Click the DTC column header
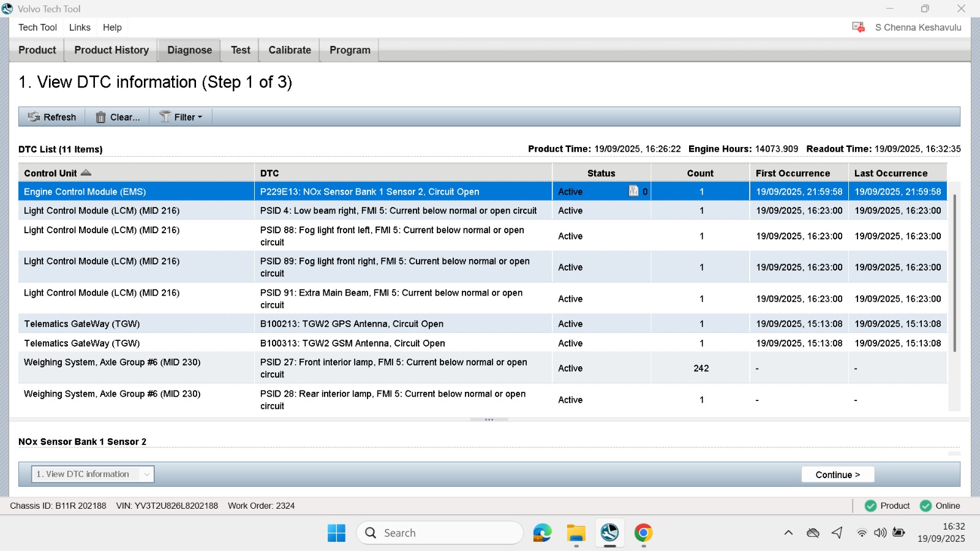The image size is (980, 551). 403,173
